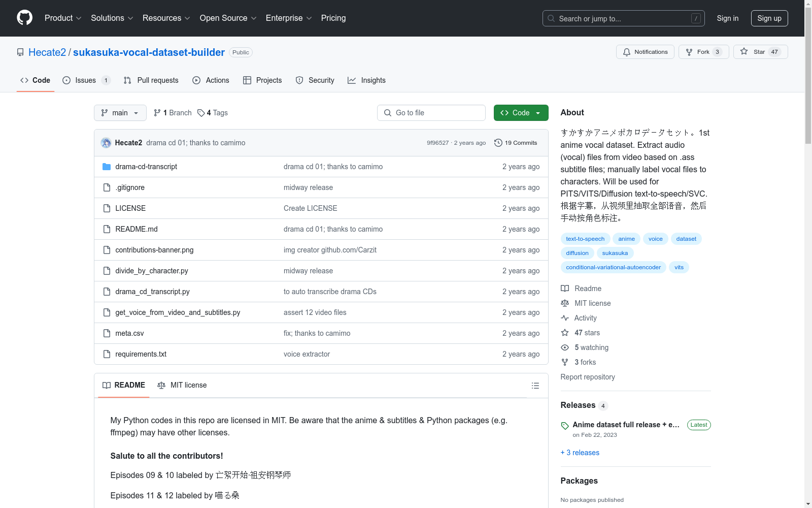Click the Go to file input

pyautogui.click(x=431, y=113)
